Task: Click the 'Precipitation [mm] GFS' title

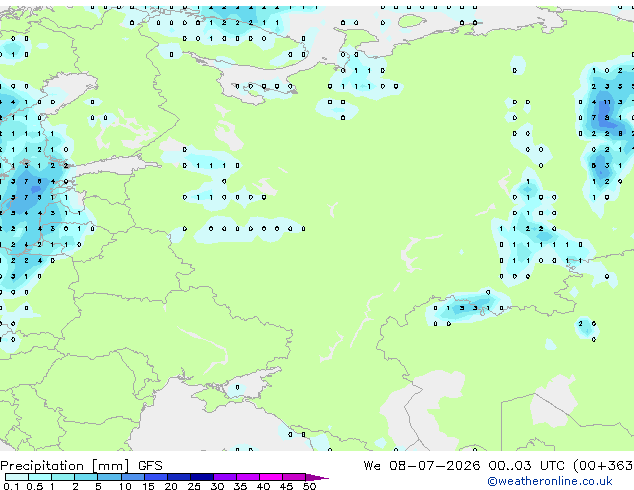Action: click(81, 466)
